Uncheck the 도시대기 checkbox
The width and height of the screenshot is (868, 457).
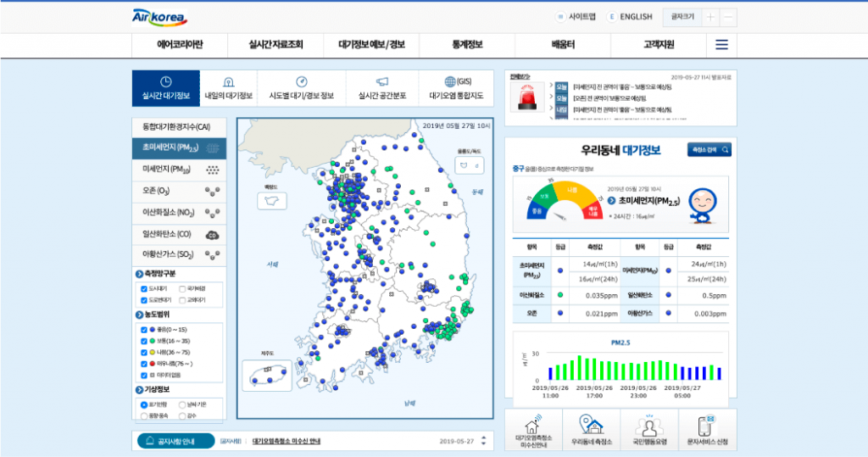point(144,289)
